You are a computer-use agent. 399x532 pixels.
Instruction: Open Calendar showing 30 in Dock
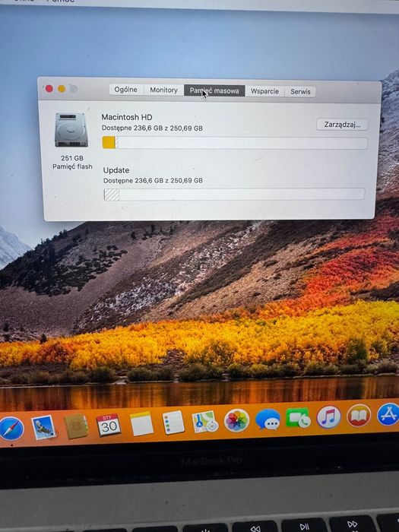click(109, 424)
